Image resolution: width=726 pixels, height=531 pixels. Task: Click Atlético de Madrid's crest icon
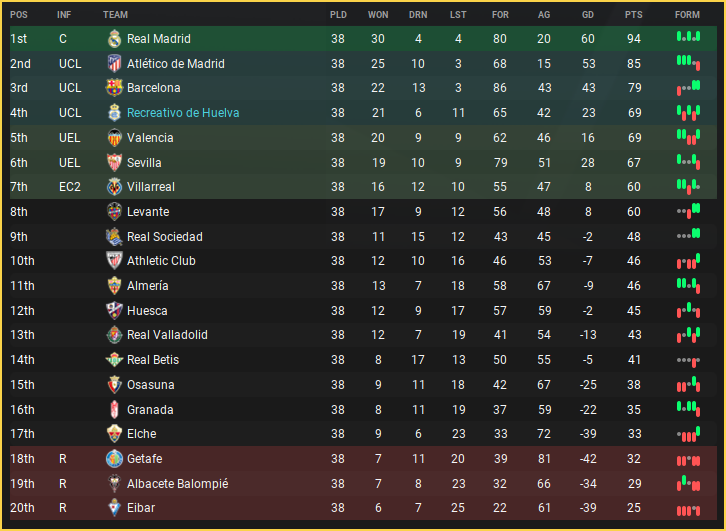pos(114,64)
